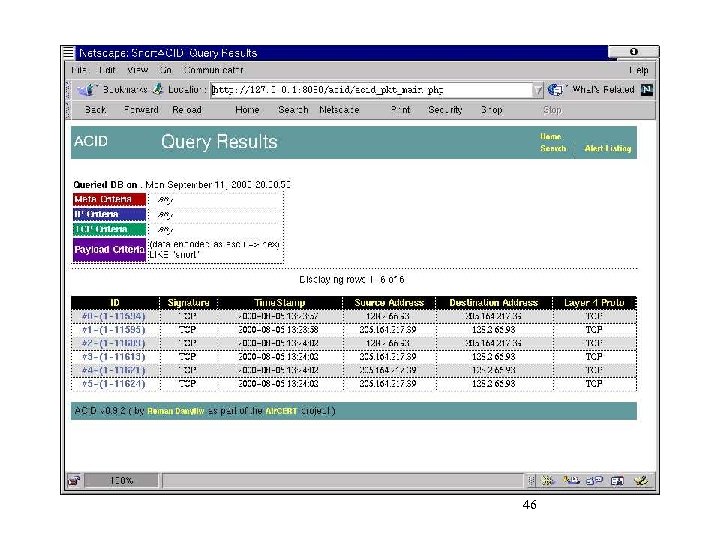Open Newsgroups from the component bar
Image resolution: width=720 pixels, height=540 pixels.
click(595, 481)
